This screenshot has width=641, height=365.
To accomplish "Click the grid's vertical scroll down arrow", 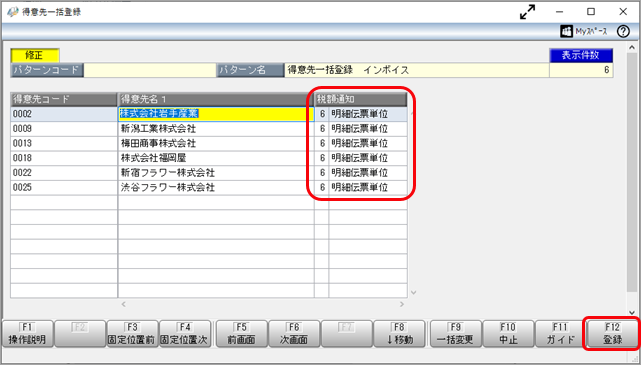I will [413, 292].
